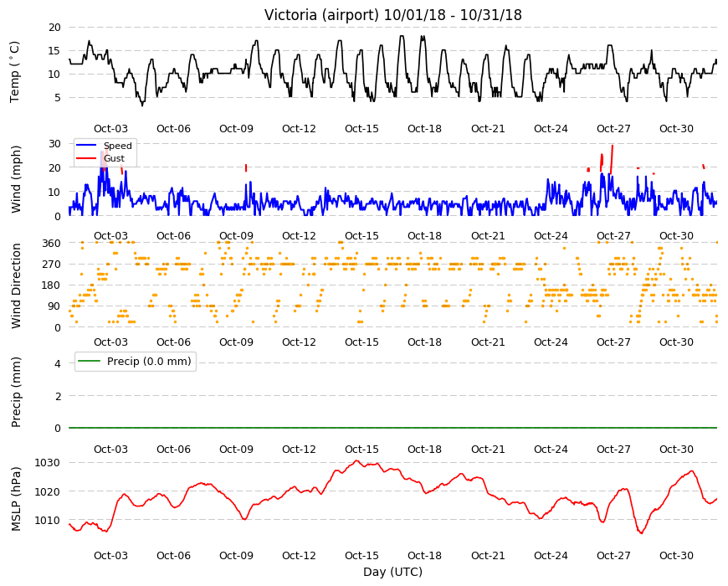The height and width of the screenshot is (586, 728).
Task: Click Oct-15 tick under temperature chart
Action: pyautogui.click(x=361, y=129)
